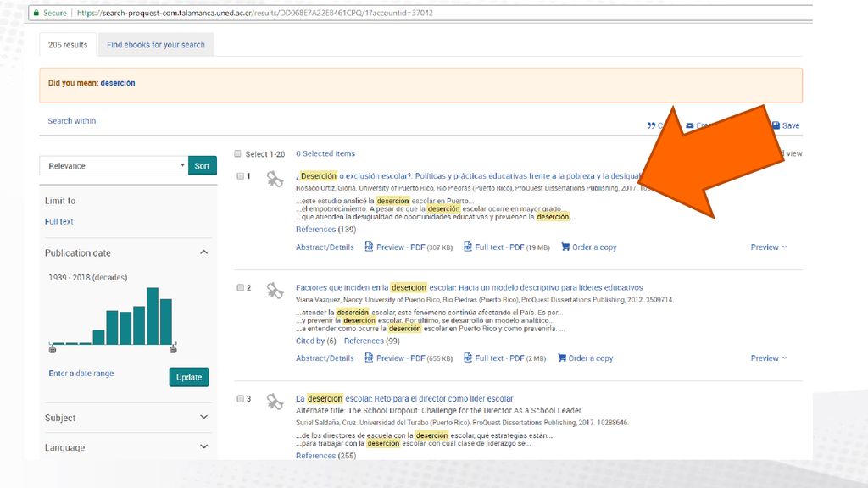Click the Order a copy cart for result 2
The width and height of the screenshot is (868, 488).
click(562, 358)
